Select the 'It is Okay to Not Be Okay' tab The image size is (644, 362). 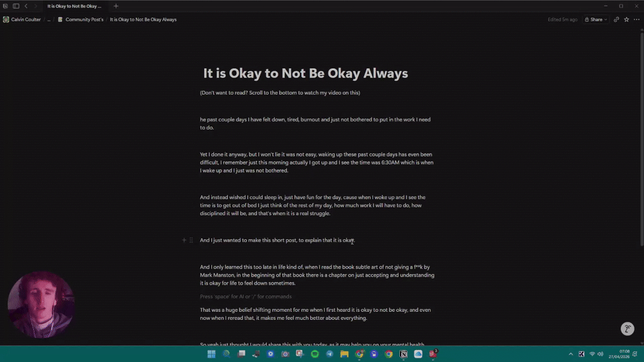click(x=74, y=6)
